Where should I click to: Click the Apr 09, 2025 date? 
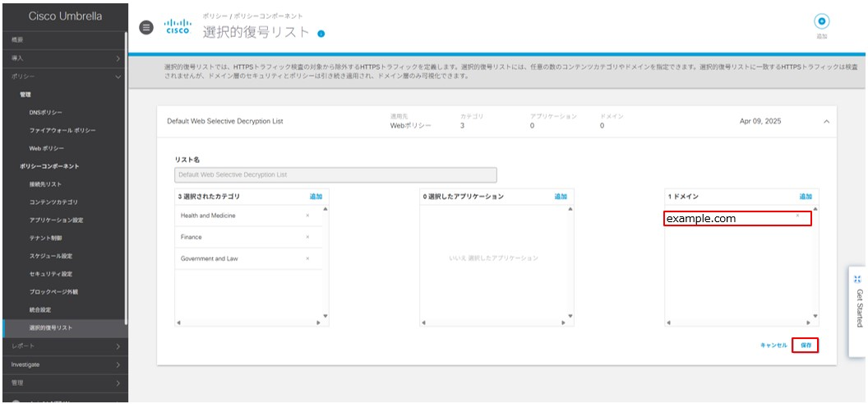(760, 122)
